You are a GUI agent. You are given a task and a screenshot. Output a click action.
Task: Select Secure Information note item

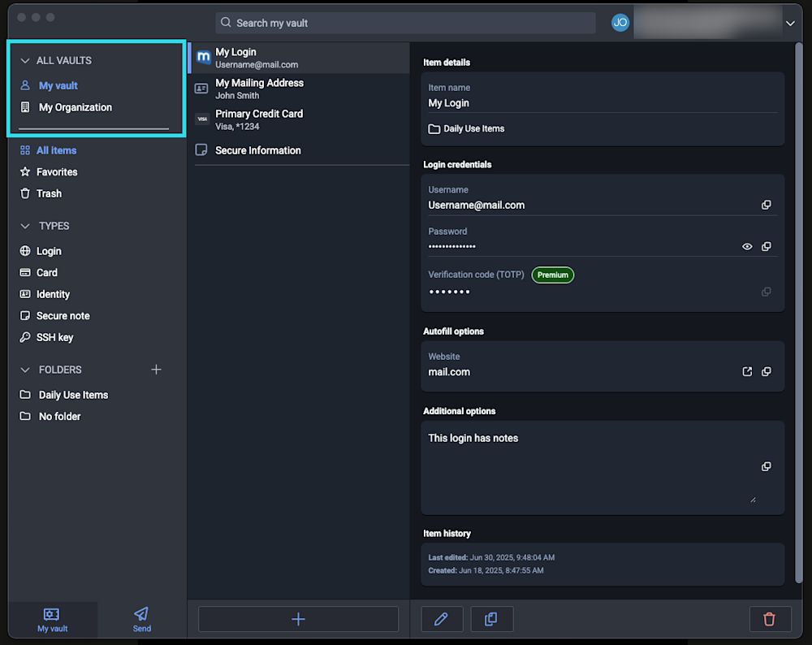300,150
